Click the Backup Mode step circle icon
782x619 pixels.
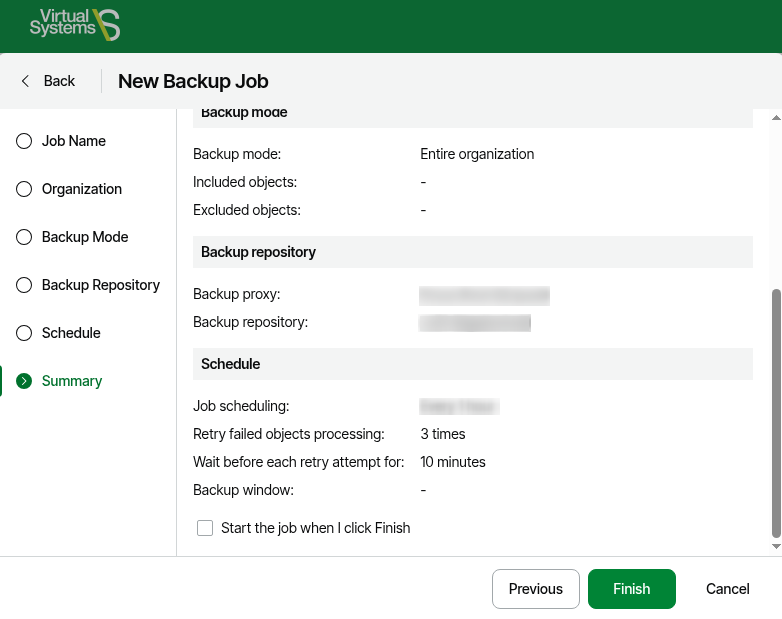[24, 237]
